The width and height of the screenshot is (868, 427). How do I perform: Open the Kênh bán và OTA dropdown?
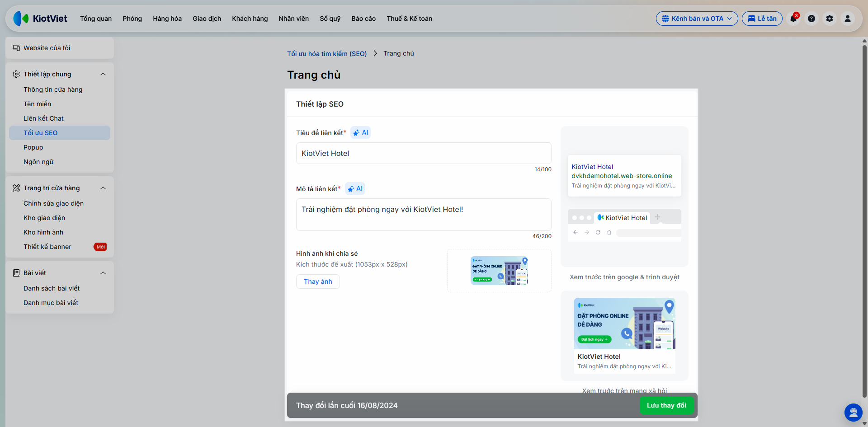pyautogui.click(x=697, y=19)
